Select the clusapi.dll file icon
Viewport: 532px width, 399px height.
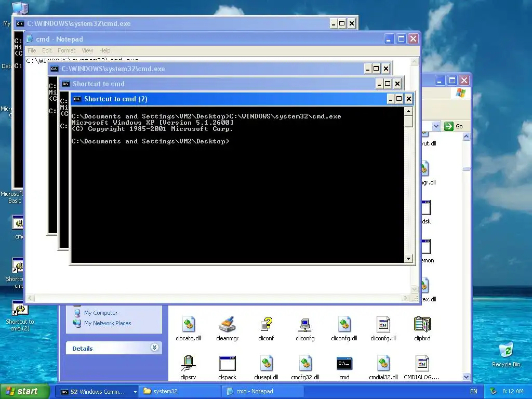[x=267, y=363]
